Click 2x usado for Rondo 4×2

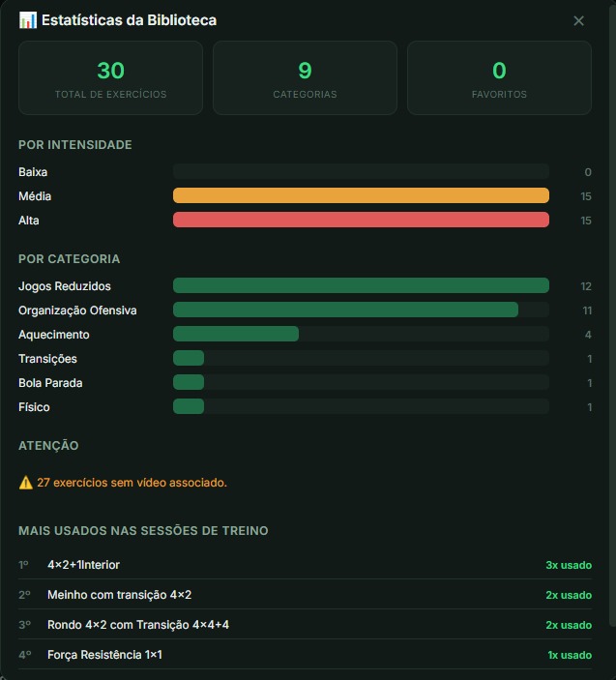pos(569,625)
